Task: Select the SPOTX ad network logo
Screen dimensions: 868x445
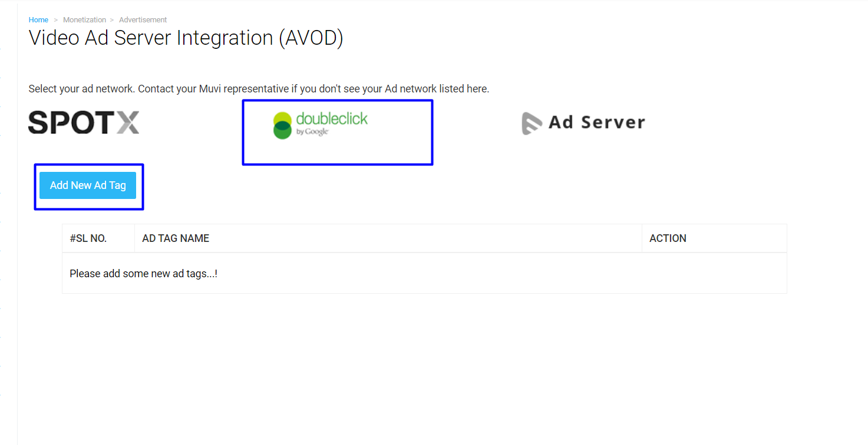Action: point(84,122)
